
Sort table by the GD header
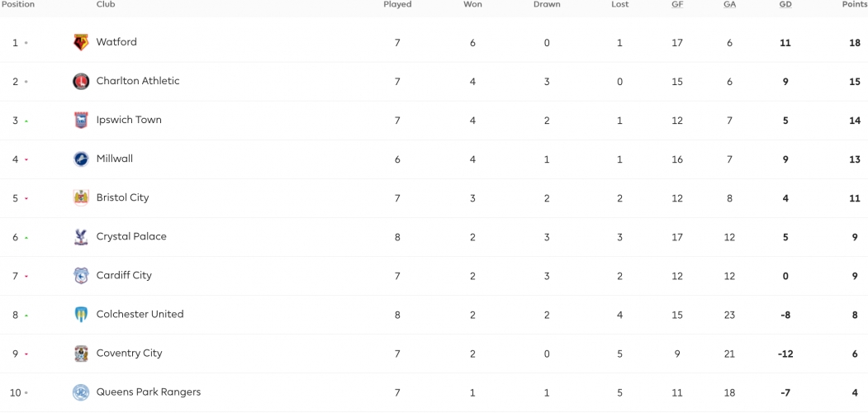click(x=785, y=4)
